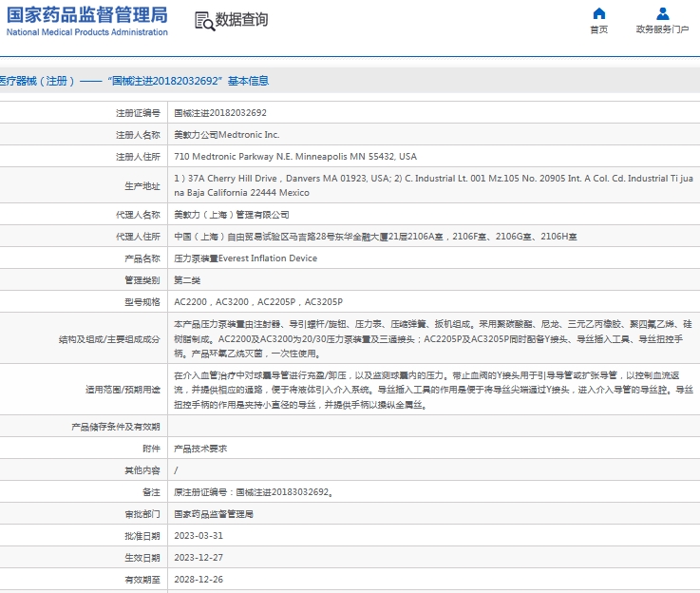Click the 数据查询 magnifier document icon
The image size is (700, 593).
point(204,21)
